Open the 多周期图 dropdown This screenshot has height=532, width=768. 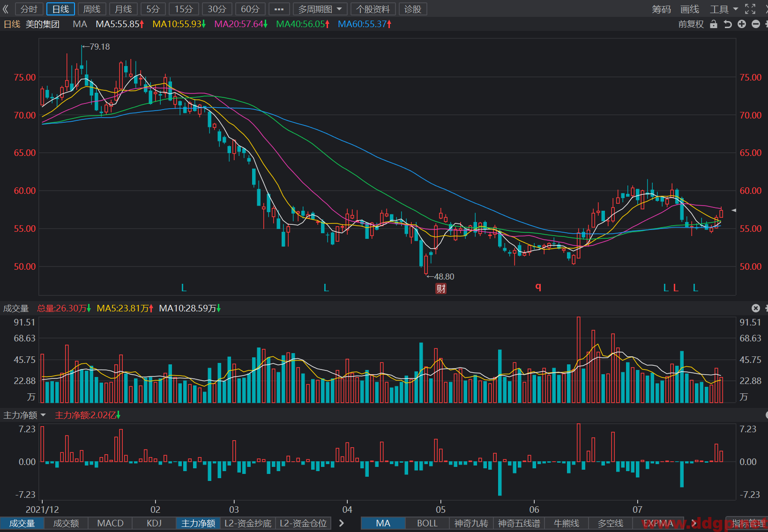point(320,9)
